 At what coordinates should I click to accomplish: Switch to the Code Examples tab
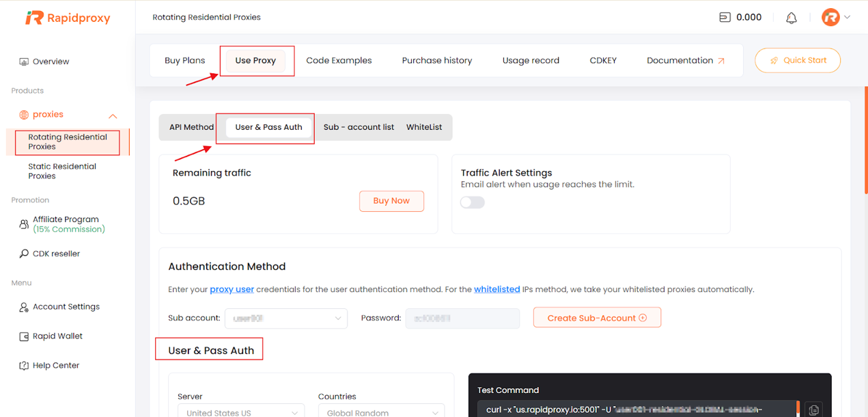click(339, 61)
